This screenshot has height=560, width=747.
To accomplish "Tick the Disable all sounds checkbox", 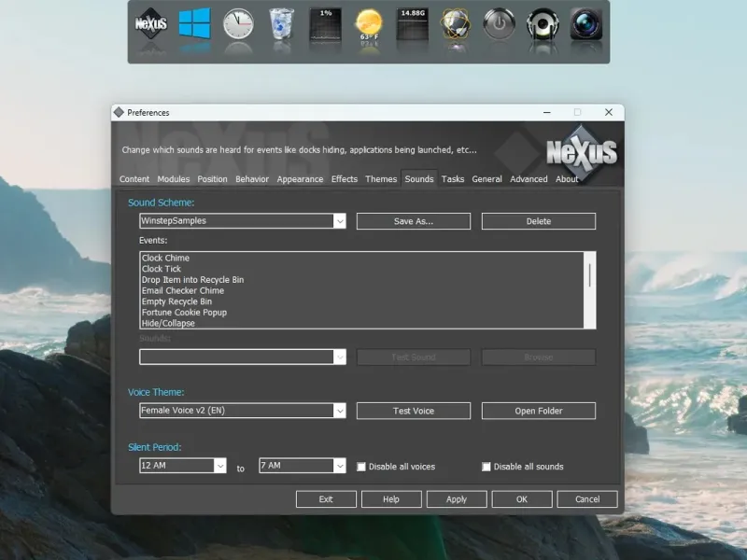I will click(486, 467).
